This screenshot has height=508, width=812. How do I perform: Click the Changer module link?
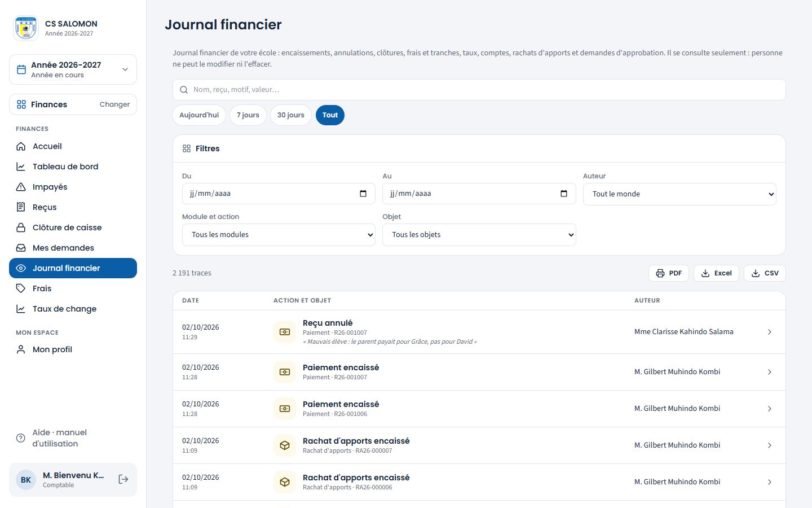coord(114,104)
